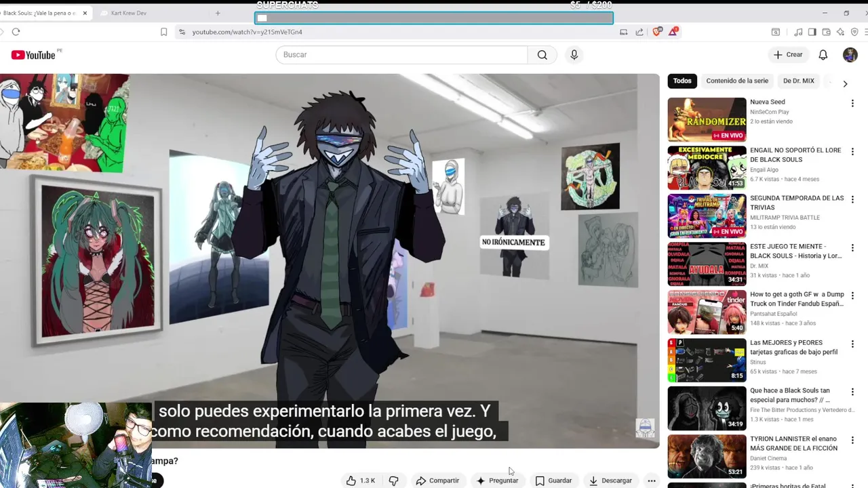
Task: Open the Militramp Trivia Battle thumbnail
Action: click(x=707, y=216)
